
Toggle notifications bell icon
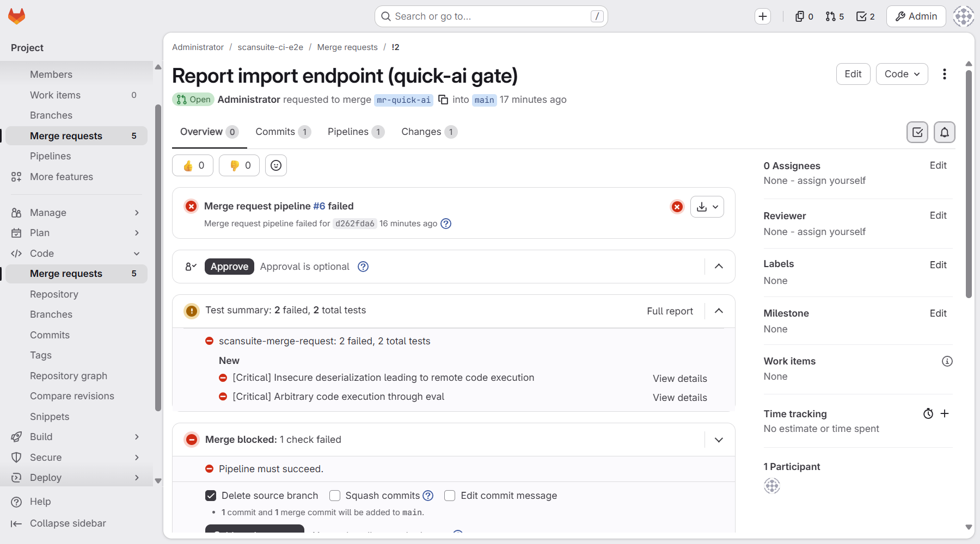point(945,132)
